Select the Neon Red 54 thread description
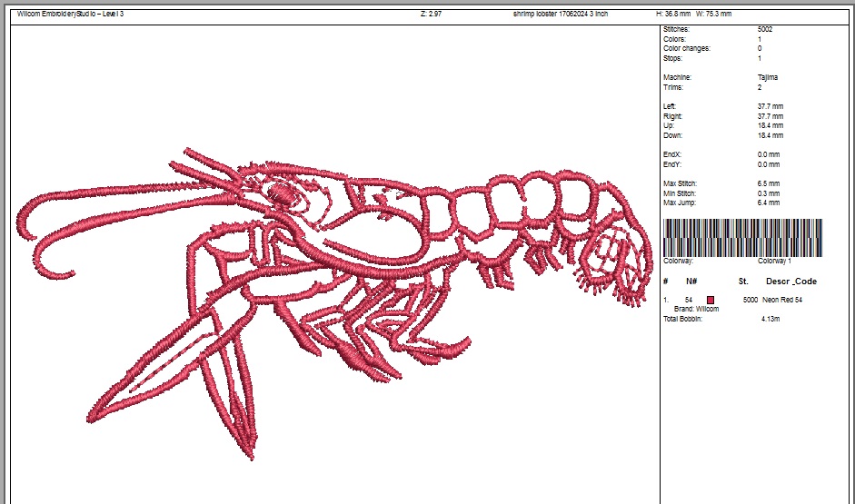Viewport: 855px width, 504px height. click(782, 300)
